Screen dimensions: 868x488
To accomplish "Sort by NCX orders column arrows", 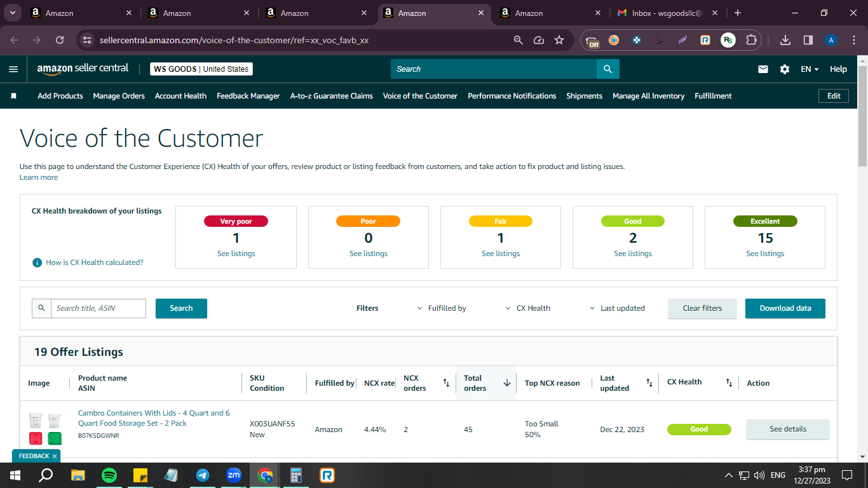I will (446, 383).
